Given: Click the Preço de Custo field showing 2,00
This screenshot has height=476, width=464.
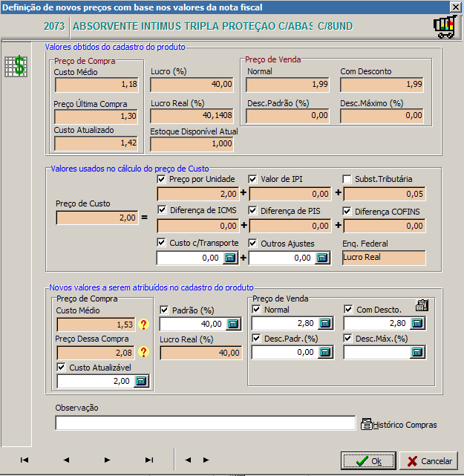Looking at the screenshot, I should click(97, 218).
